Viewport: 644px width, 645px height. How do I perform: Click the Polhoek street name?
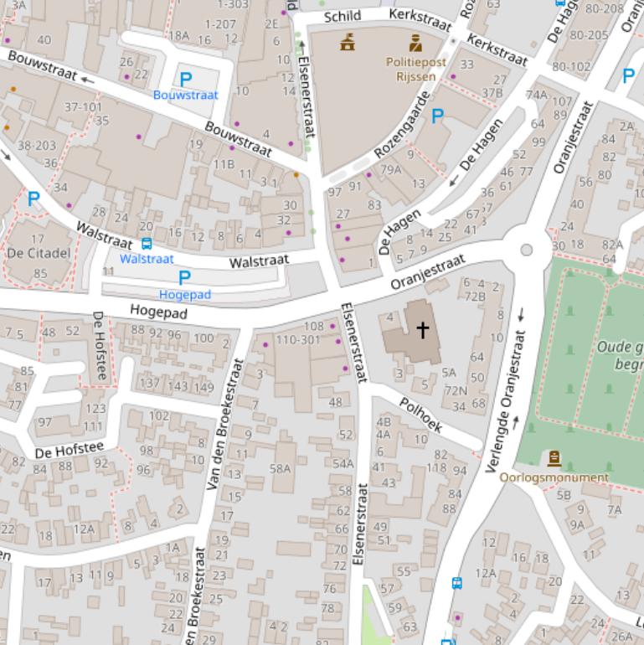pos(420,413)
